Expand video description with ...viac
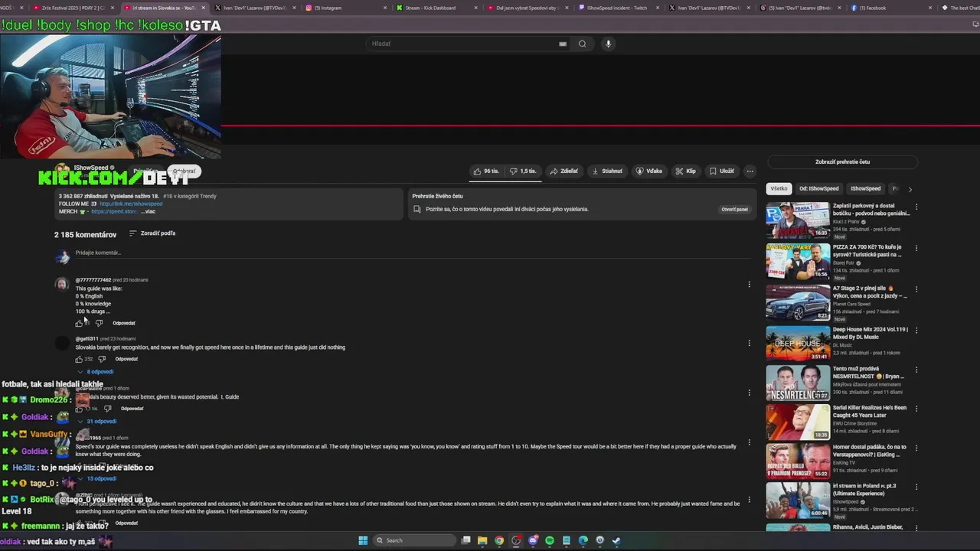The width and height of the screenshot is (980, 551). (149, 211)
